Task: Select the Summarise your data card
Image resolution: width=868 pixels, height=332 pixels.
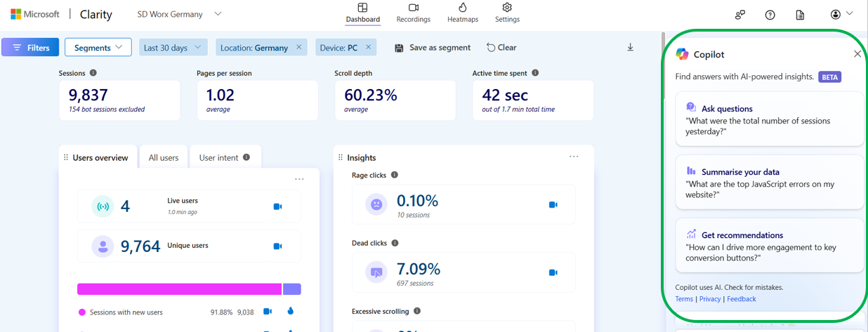Action: pos(770,182)
